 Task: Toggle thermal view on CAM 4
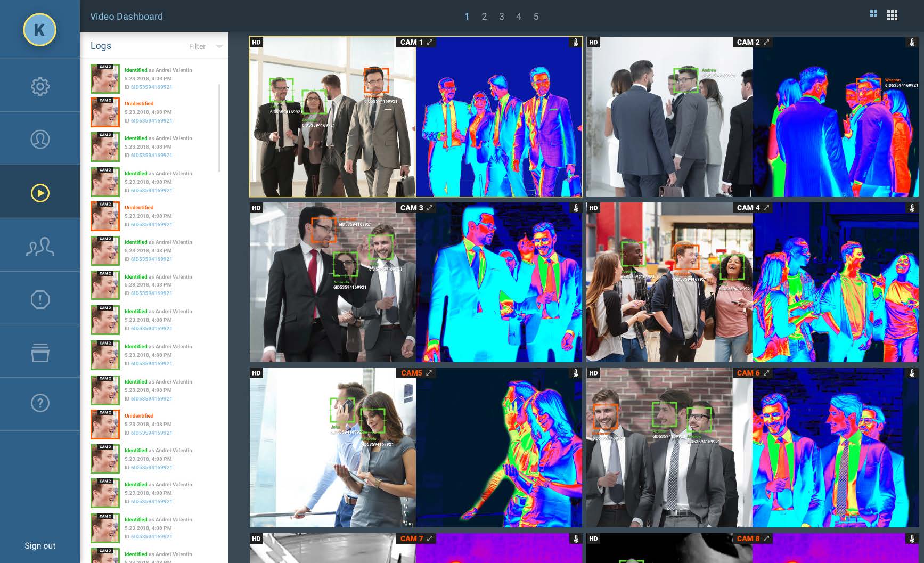point(912,208)
